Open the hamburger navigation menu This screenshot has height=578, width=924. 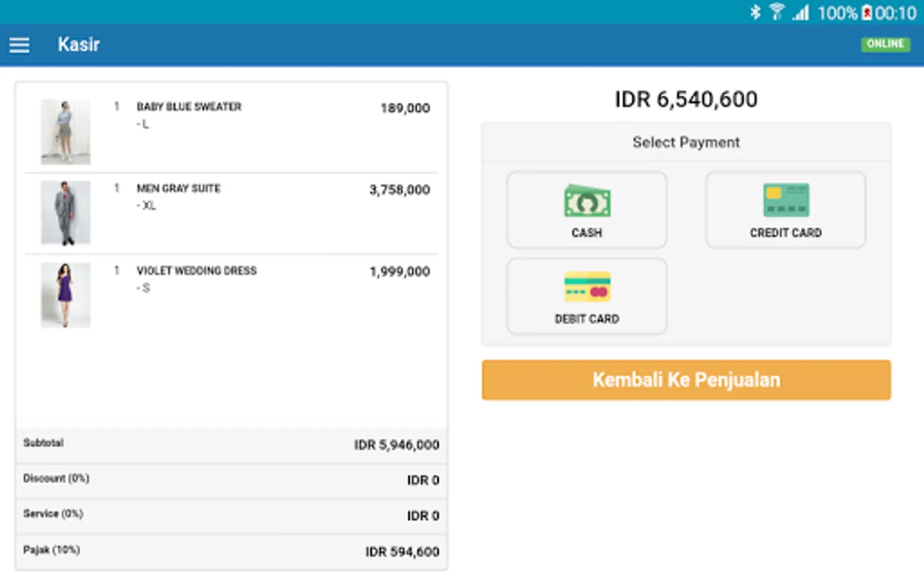click(19, 45)
